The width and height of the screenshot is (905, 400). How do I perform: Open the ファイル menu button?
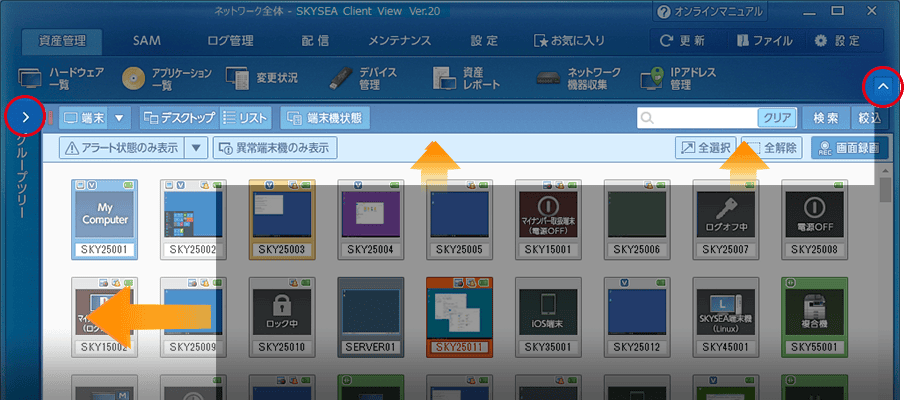(x=765, y=41)
